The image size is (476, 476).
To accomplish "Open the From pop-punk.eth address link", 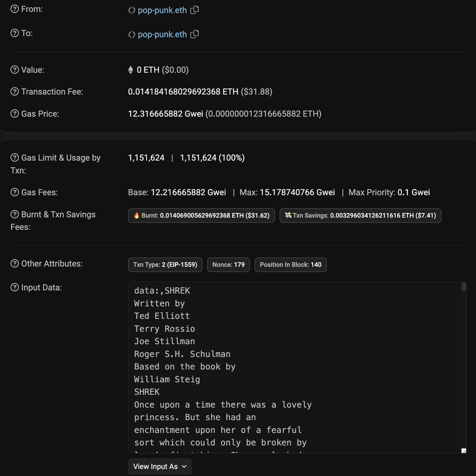I will pyautogui.click(x=162, y=10).
